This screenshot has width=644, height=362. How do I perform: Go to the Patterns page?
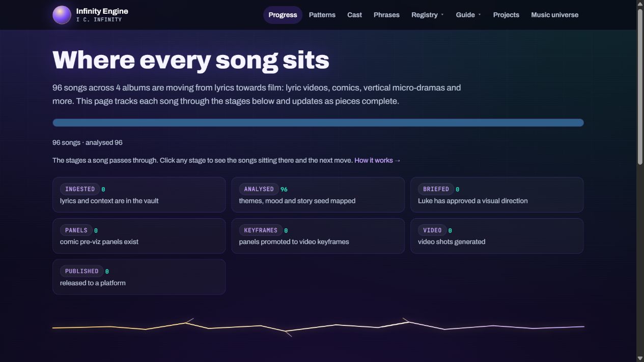(322, 15)
